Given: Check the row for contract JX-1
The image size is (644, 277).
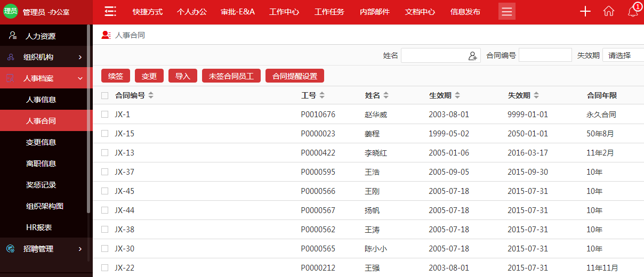Looking at the screenshot, I should click(x=104, y=114).
